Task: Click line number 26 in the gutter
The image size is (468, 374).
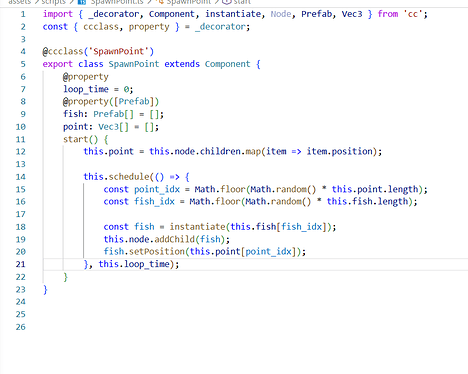Action: 21,327
